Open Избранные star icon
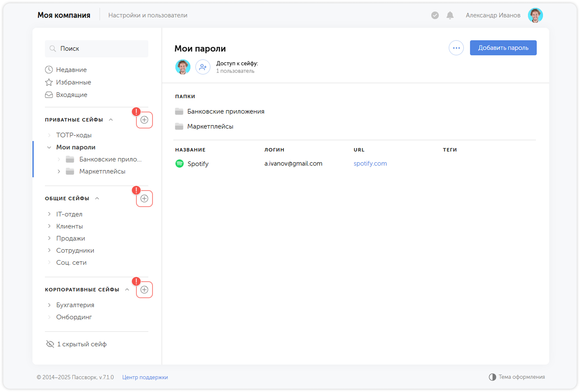Viewport: 580px width, 392px height. (49, 82)
